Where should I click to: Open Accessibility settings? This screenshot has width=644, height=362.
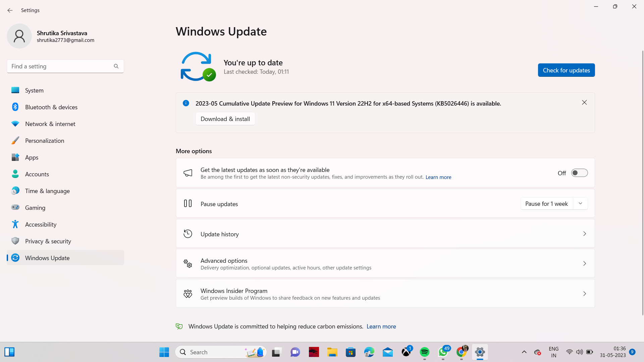(x=41, y=224)
